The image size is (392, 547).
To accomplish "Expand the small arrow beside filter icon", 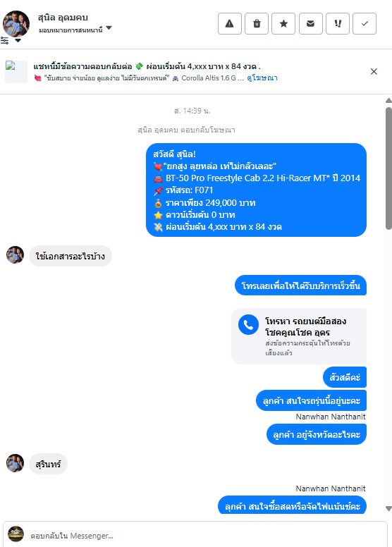I will tap(18, 40).
